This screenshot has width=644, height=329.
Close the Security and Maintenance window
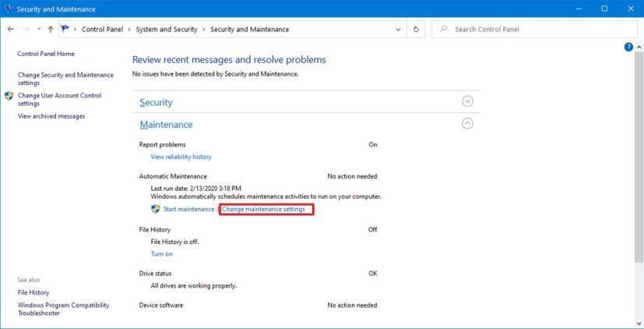click(631, 9)
